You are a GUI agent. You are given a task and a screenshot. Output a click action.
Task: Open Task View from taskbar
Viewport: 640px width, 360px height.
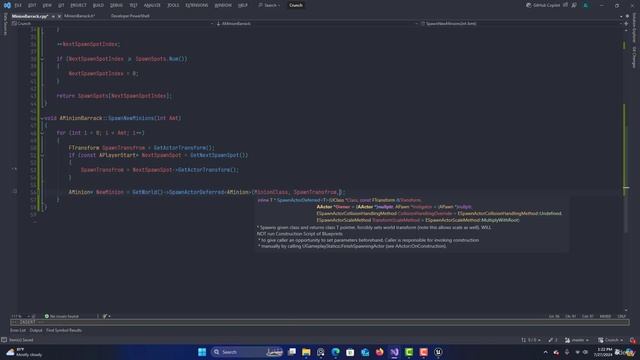point(291,352)
